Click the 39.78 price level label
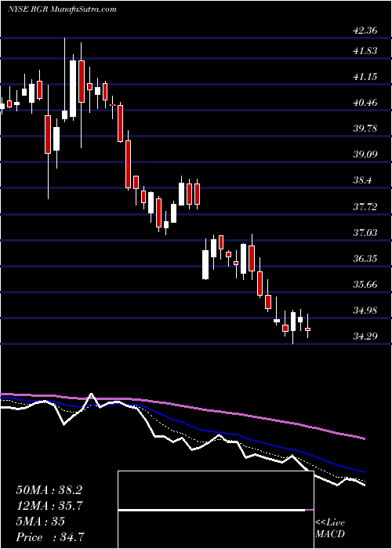Image resolution: width=392 pixels, height=549 pixels. click(x=365, y=129)
